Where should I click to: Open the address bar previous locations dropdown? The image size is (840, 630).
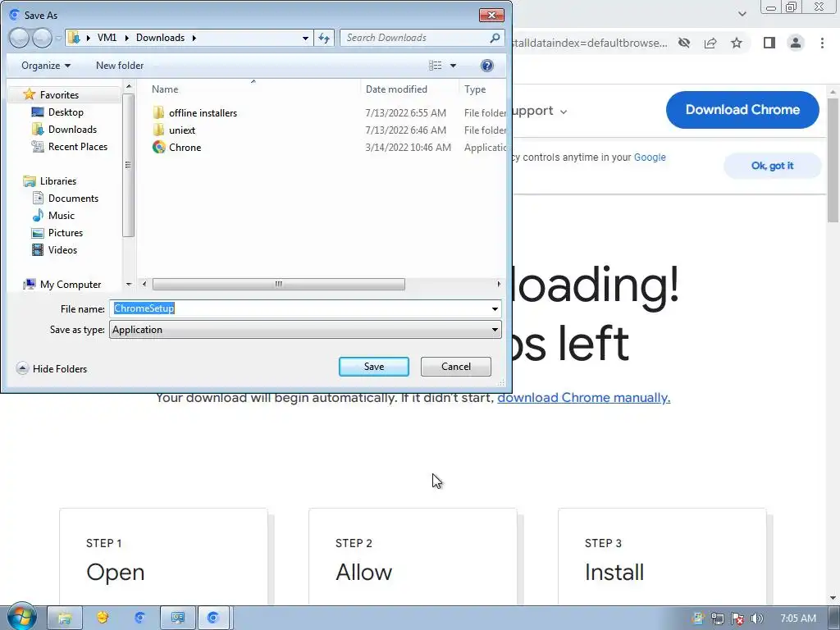[x=305, y=38]
